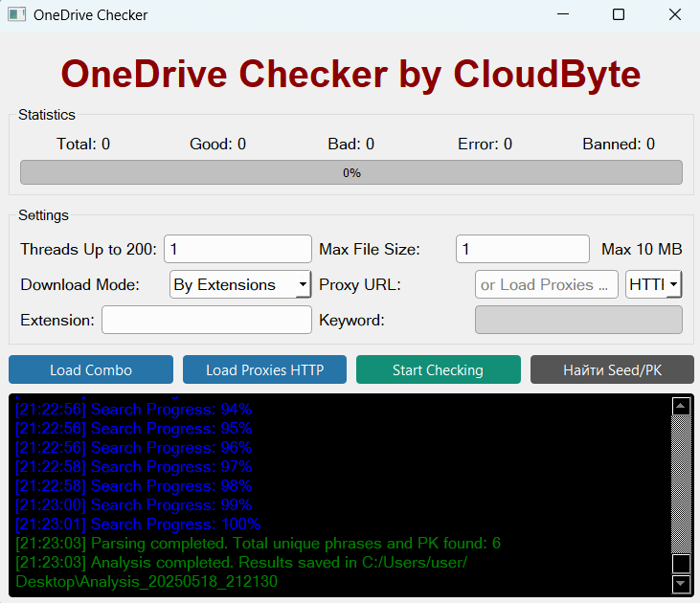The width and height of the screenshot is (700, 603).
Task: Click the Load Proxies HTTP button
Action: (264, 369)
